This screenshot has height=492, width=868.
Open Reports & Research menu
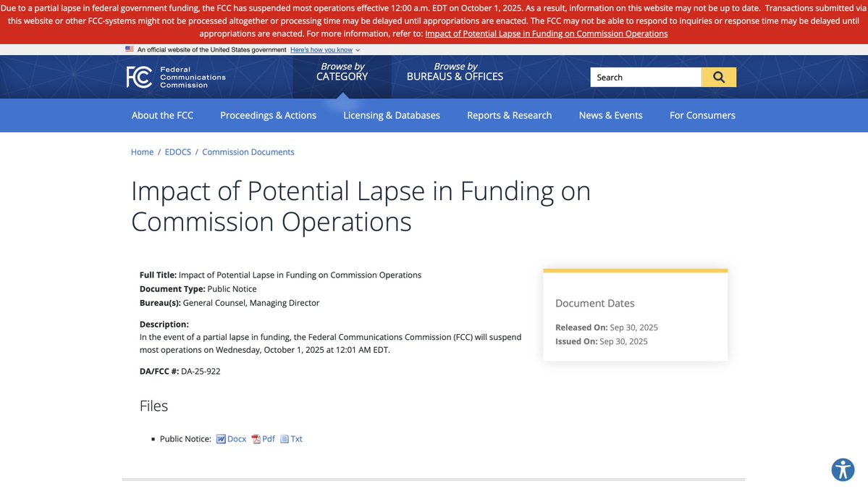click(x=509, y=115)
